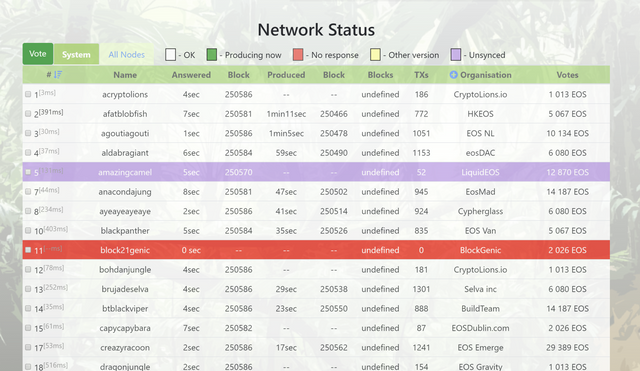
Task: Click the 29 389 EOS votes value
Action: (x=567, y=348)
